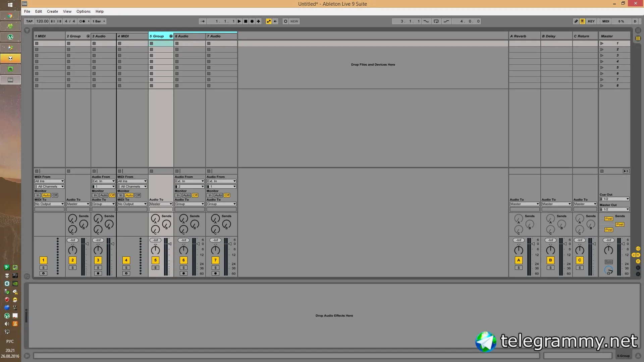The width and height of the screenshot is (644, 362).
Task: Enable the Draw Mode pencil
Action: [576, 21]
